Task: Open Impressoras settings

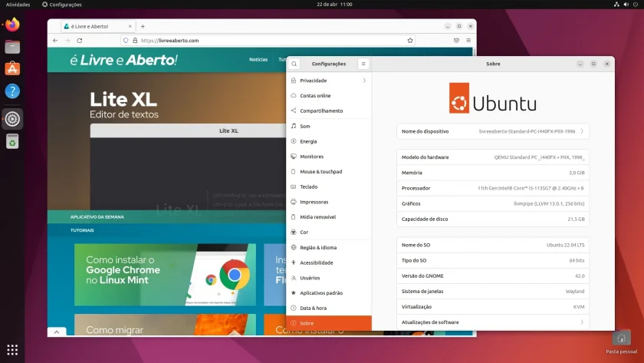Action: coord(329,202)
